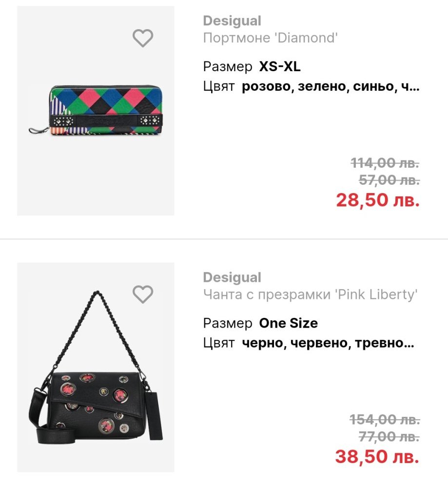This screenshot has height=486, width=448.
Task: Open the Pink Liberty bag product image
Action: click(96, 368)
